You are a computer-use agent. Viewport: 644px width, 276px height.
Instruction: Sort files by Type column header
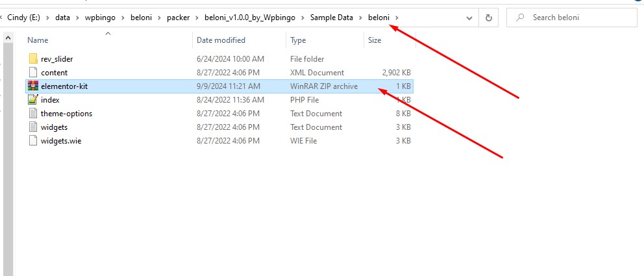point(298,40)
